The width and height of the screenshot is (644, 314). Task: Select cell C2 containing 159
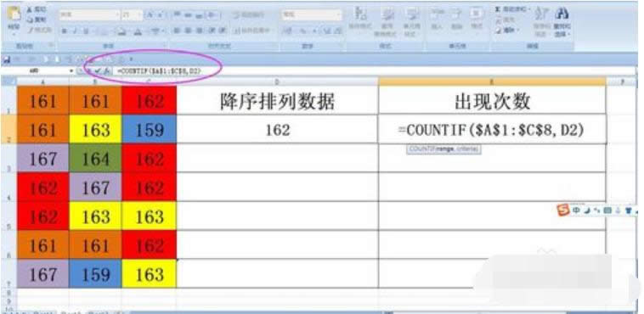[x=149, y=130]
